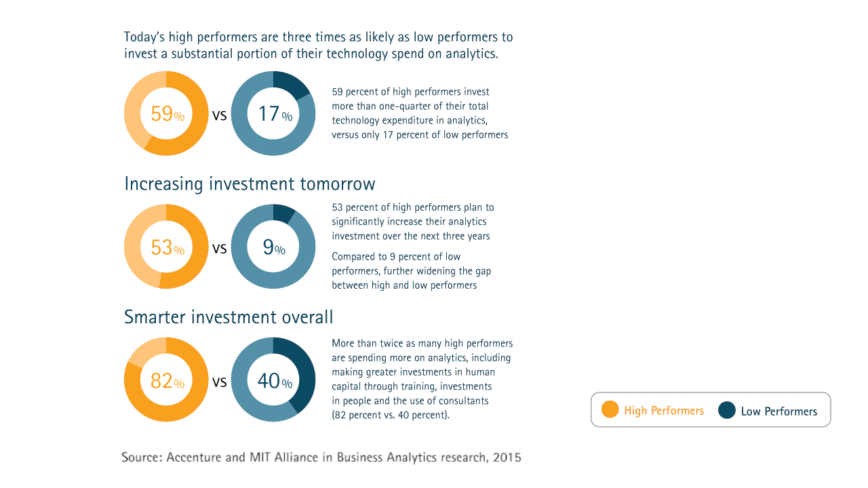The width and height of the screenshot is (868, 488).
Task: Click the 59% orange donut chart
Action: [x=166, y=113]
